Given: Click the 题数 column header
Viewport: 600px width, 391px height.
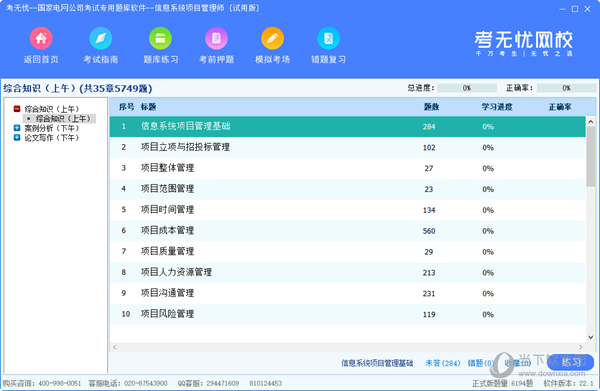Looking at the screenshot, I should (x=431, y=107).
